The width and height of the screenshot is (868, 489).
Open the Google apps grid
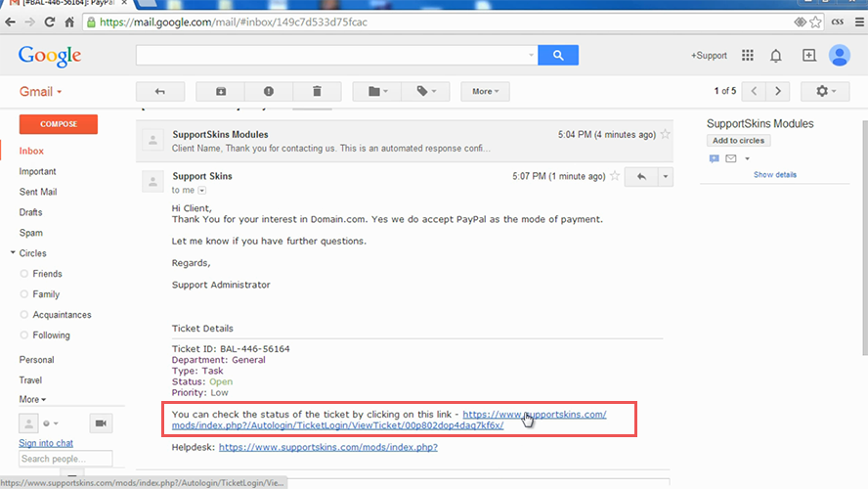[x=748, y=56]
